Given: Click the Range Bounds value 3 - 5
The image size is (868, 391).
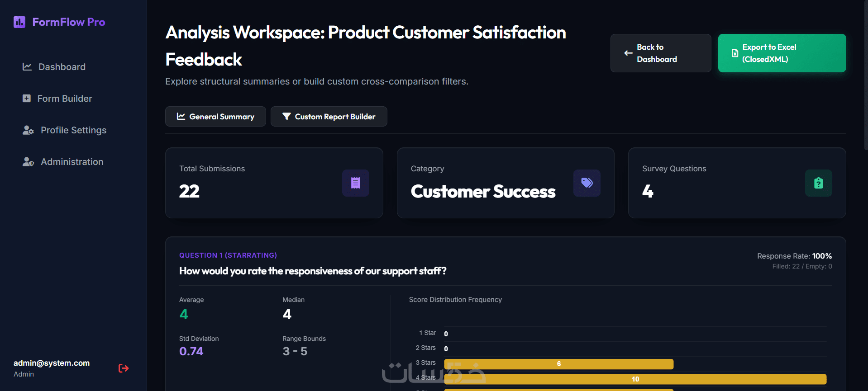Looking at the screenshot, I should (x=295, y=351).
